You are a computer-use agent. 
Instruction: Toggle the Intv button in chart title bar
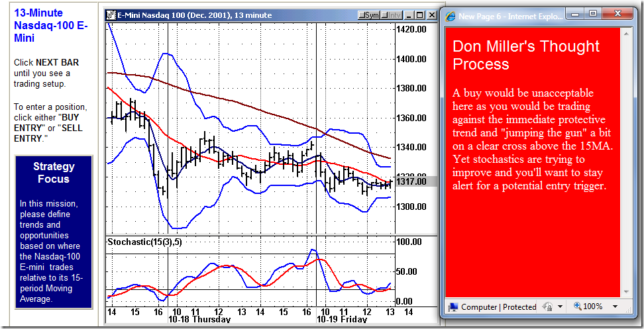click(x=391, y=15)
